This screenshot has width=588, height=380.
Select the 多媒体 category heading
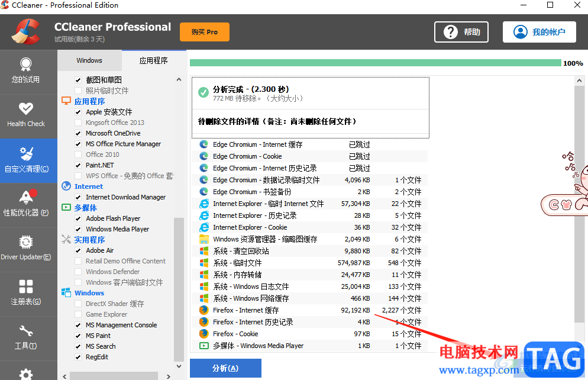click(86, 207)
